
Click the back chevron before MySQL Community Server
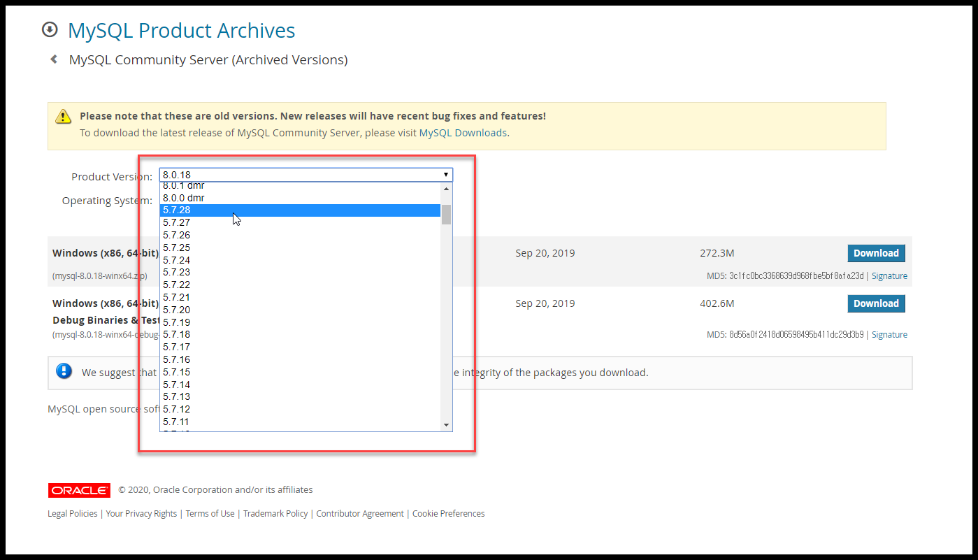pos(54,59)
